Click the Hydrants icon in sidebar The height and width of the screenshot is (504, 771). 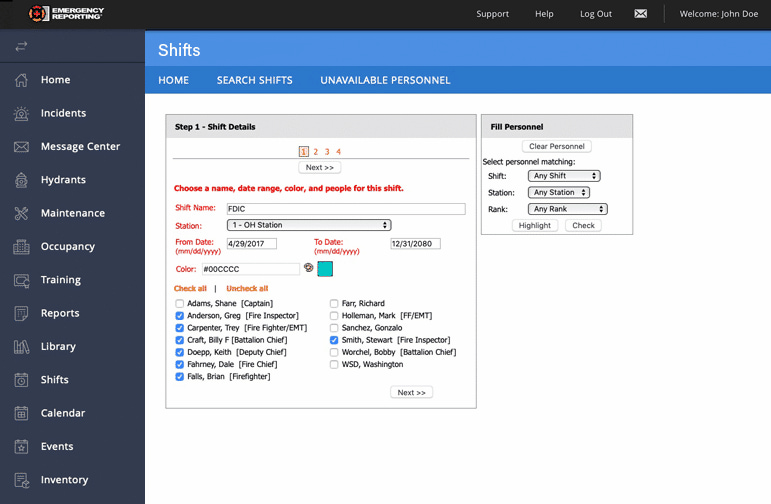(21, 180)
